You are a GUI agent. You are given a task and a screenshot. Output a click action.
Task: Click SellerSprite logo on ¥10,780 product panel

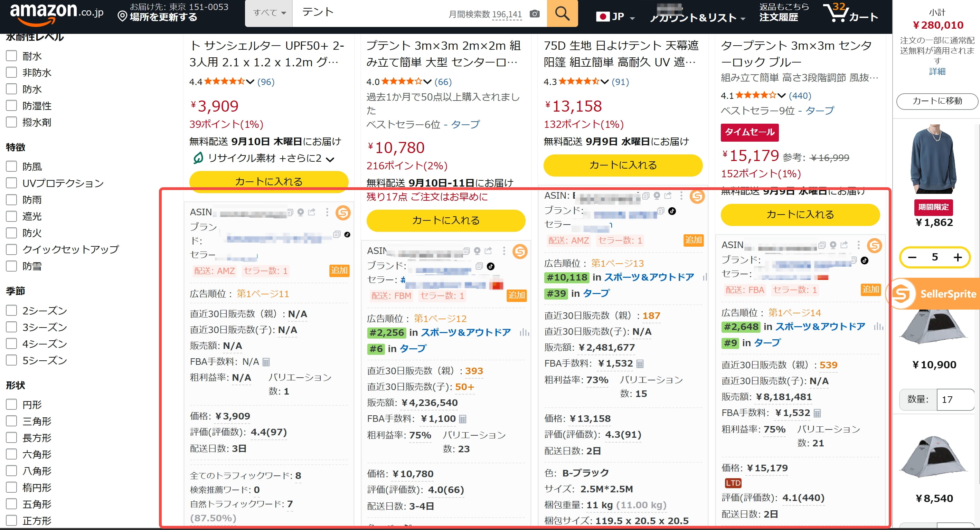(x=520, y=252)
